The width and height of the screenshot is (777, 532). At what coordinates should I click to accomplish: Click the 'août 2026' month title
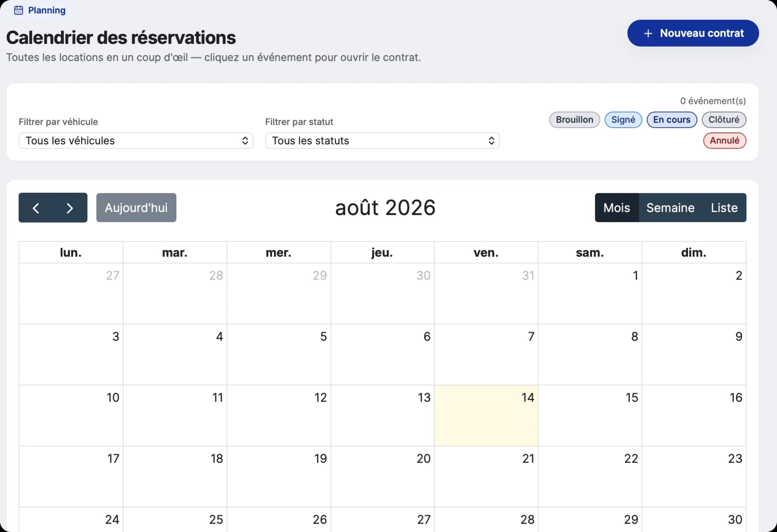click(x=385, y=208)
